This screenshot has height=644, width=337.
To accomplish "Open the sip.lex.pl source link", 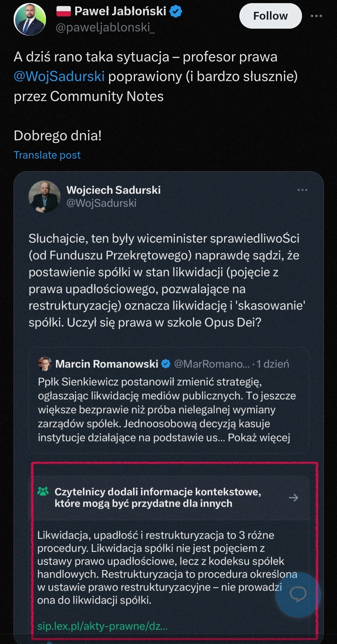I will tap(102, 626).
